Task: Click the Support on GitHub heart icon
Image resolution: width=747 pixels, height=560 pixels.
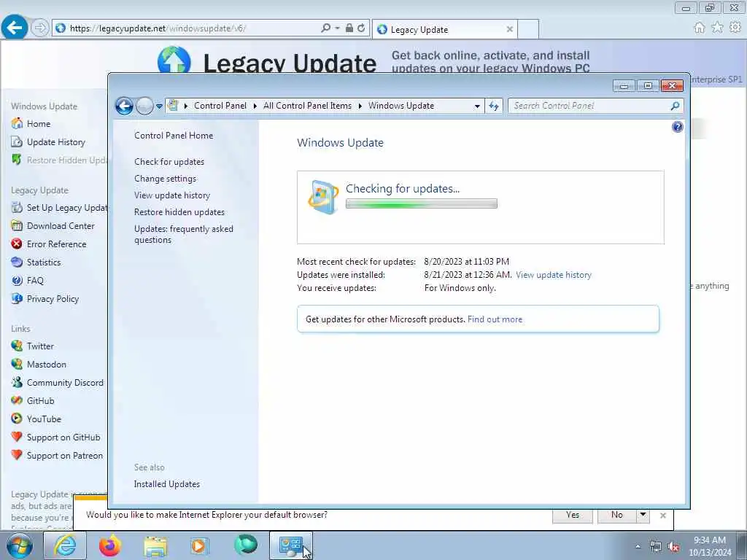Action: (x=17, y=437)
